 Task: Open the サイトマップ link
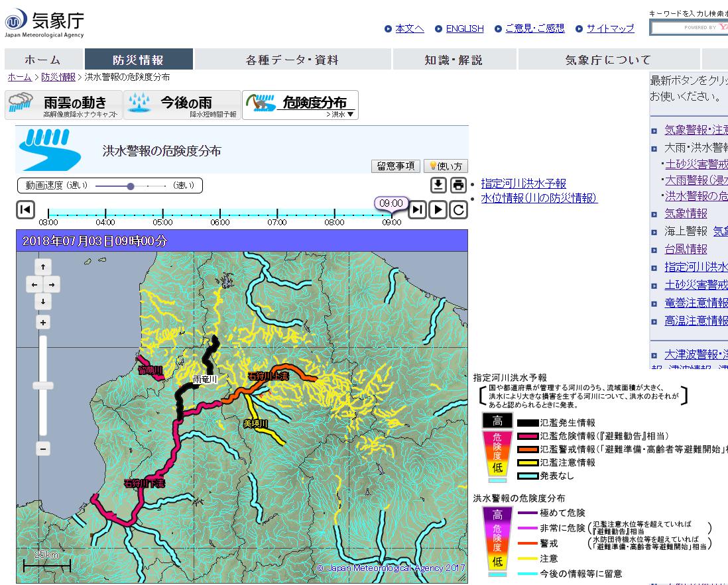tap(610, 28)
